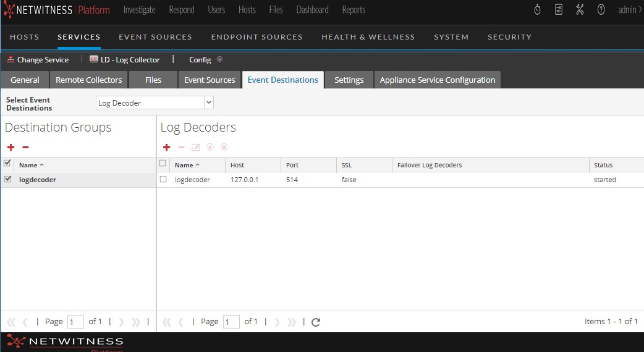Screen dimensions: 644x352
Task: Check the logdecoder row in Log Decoders
Action: (163, 180)
